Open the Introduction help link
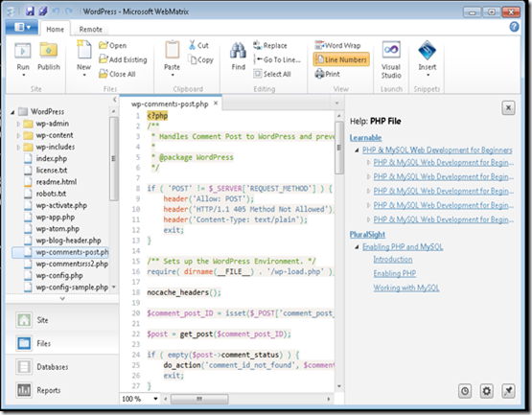Image resolution: width=532 pixels, height=415 pixels. click(393, 260)
